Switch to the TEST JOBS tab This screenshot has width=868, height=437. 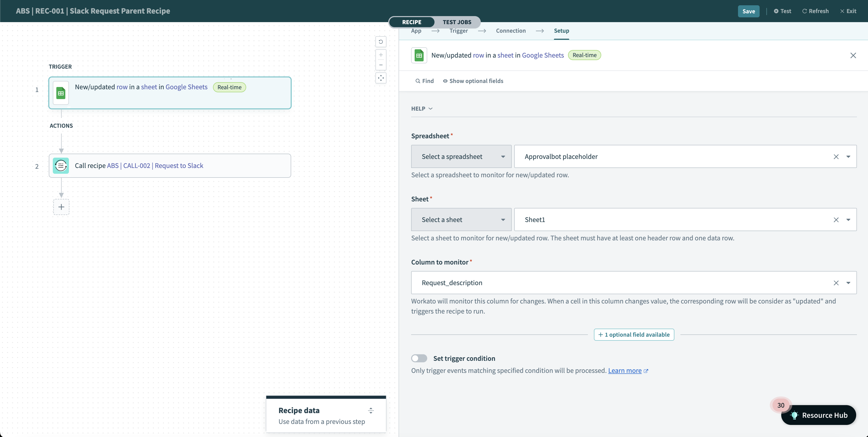pos(457,22)
